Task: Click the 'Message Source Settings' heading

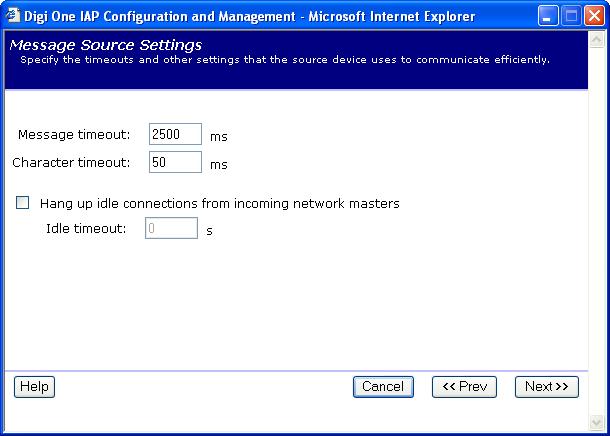Action: pos(105,45)
